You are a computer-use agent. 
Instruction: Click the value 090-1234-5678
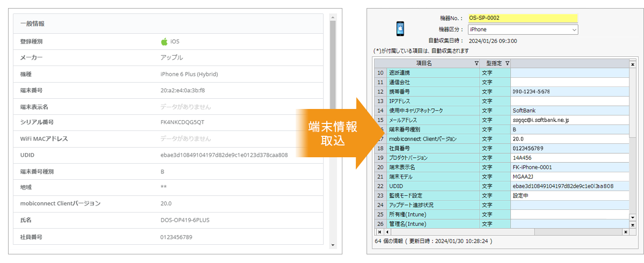tap(531, 92)
